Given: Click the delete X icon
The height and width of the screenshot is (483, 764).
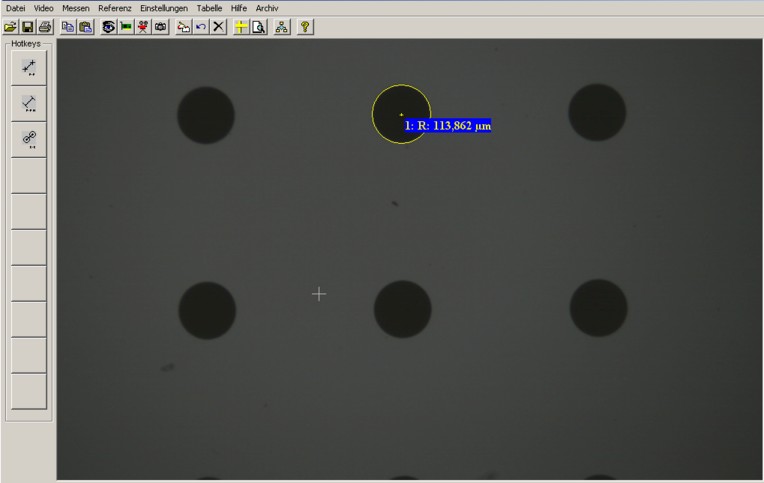Looking at the screenshot, I should [x=218, y=27].
